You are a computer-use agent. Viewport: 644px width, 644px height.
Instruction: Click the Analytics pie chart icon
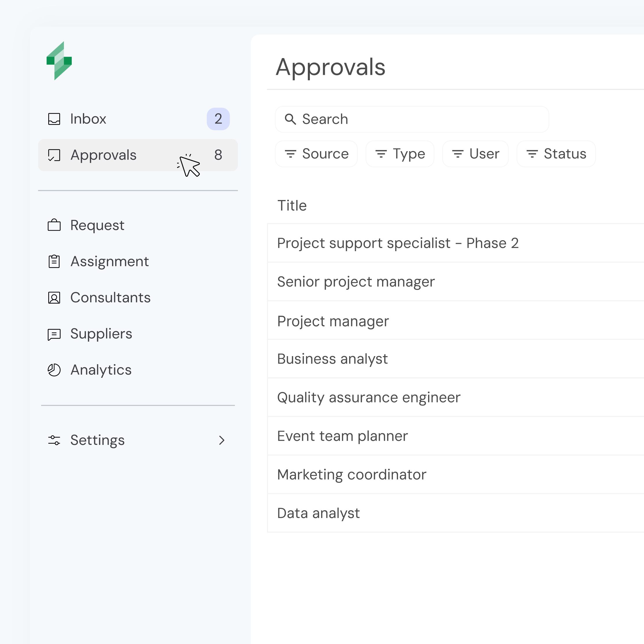pos(54,370)
